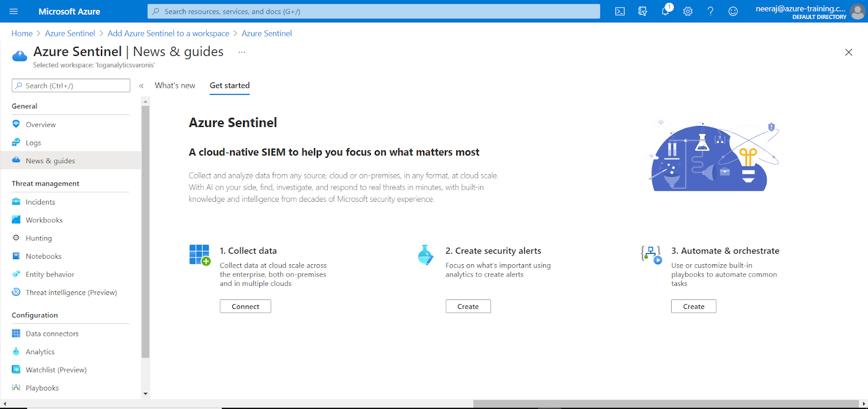The image size is (868, 409).
Task: Click the Logs icon in sidebar
Action: coord(16,143)
